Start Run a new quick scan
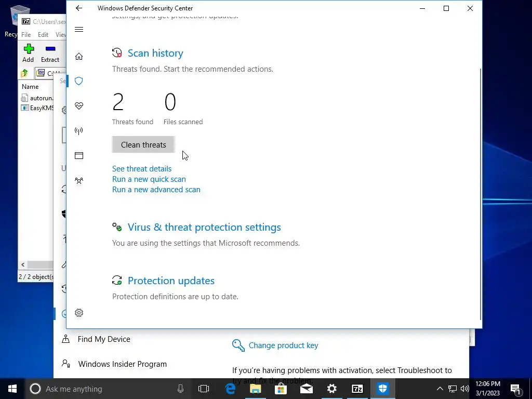Screen dimensions: 532x399 pyautogui.click(x=149, y=179)
